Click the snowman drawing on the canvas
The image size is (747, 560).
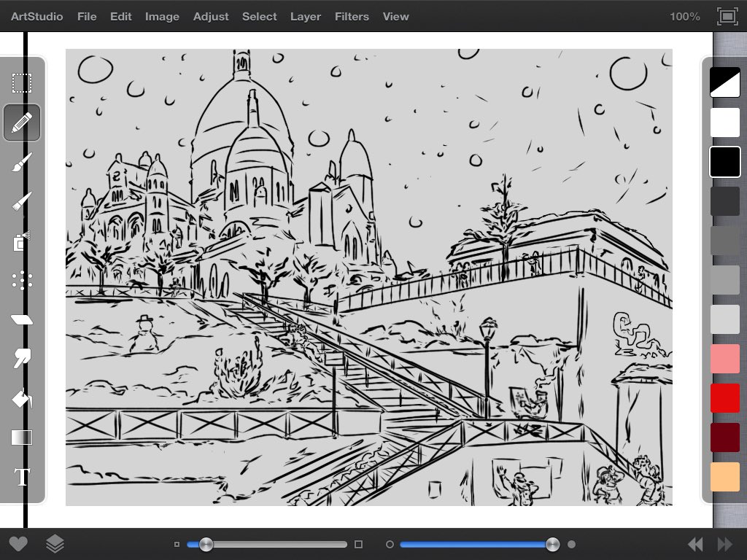click(x=144, y=334)
